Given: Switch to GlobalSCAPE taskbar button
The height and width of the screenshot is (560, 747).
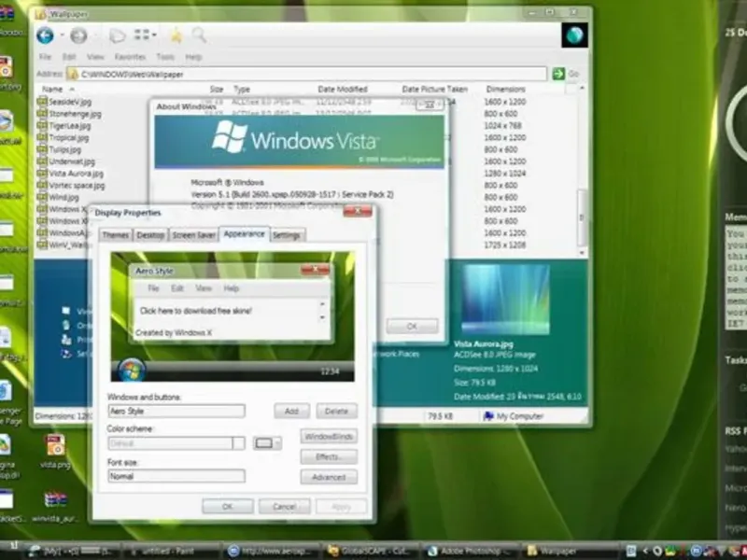Looking at the screenshot, I should [370, 552].
